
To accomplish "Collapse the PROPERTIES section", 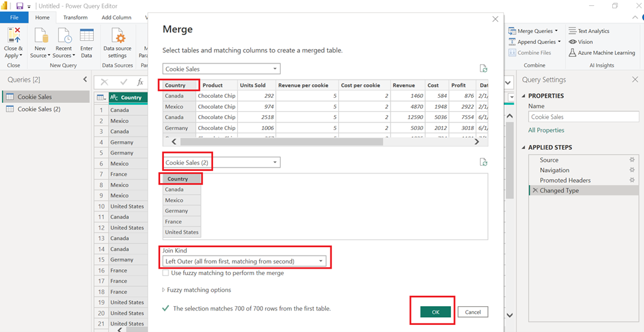I will point(523,96).
